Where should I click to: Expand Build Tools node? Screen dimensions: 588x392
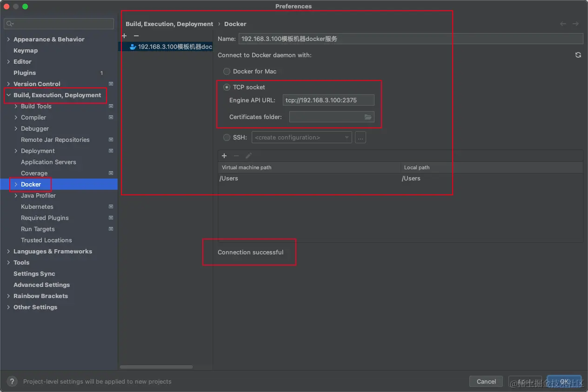tap(16, 106)
